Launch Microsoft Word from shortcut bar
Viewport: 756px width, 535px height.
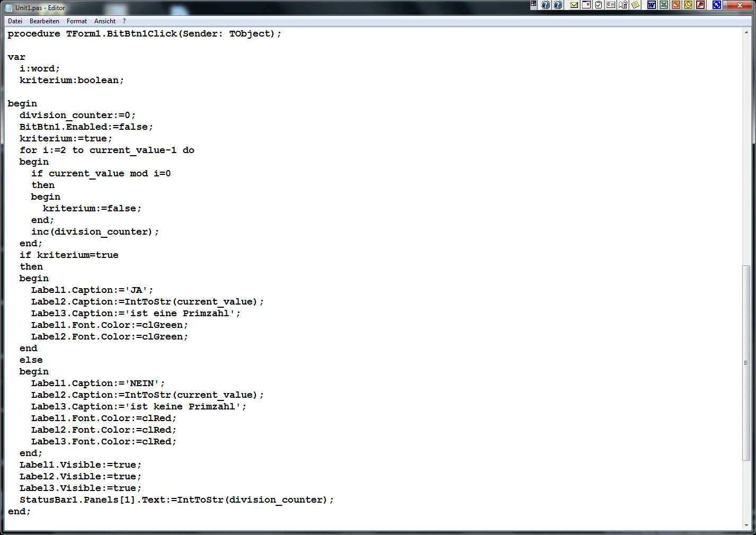tap(652, 5)
